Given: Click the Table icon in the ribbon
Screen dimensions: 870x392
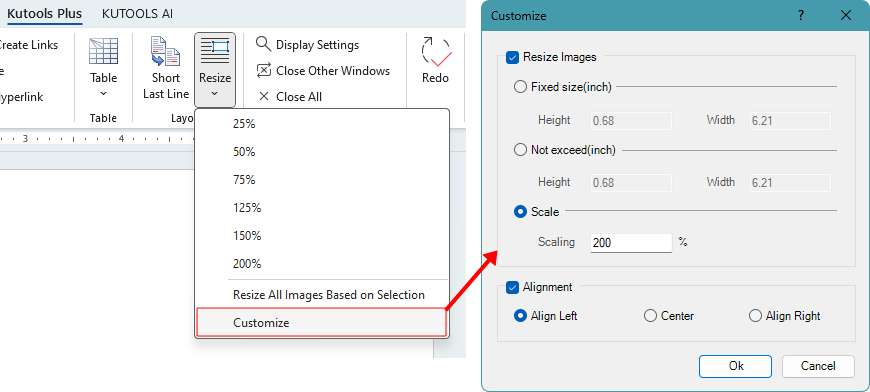Looking at the screenshot, I should click(104, 52).
